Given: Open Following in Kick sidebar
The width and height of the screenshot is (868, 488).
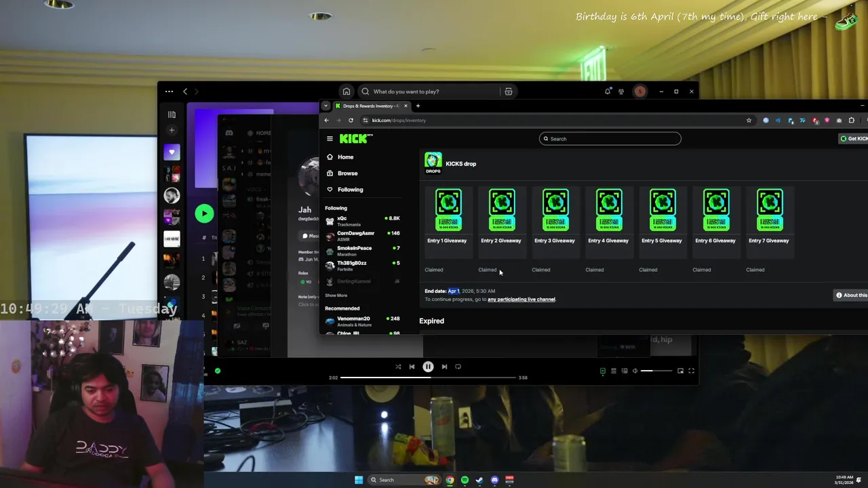Looking at the screenshot, I should pos(350,190).
